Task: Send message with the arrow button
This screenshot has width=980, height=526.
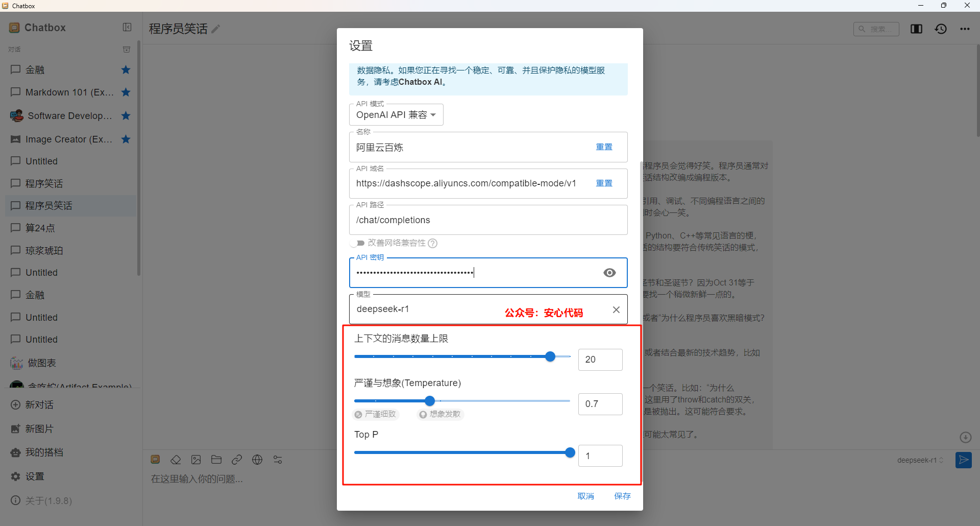Action: pyautogui.click(x=964, y=460)
